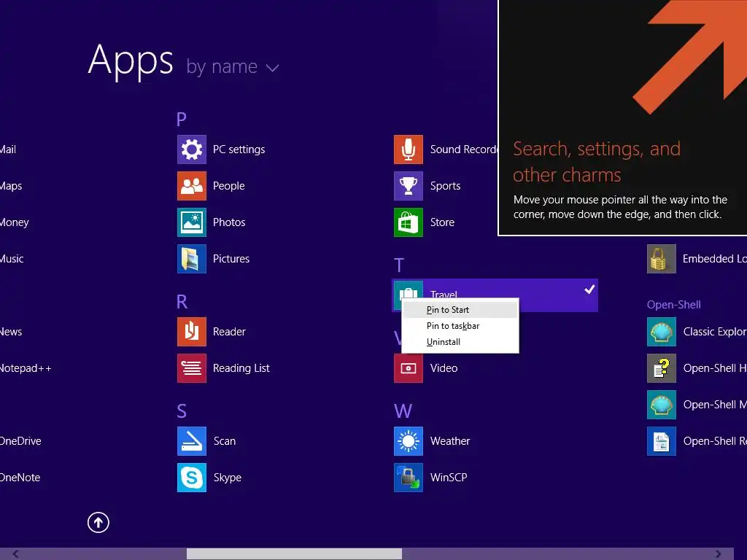
Task: Click the 'Reader' label text
Action: 229,332
